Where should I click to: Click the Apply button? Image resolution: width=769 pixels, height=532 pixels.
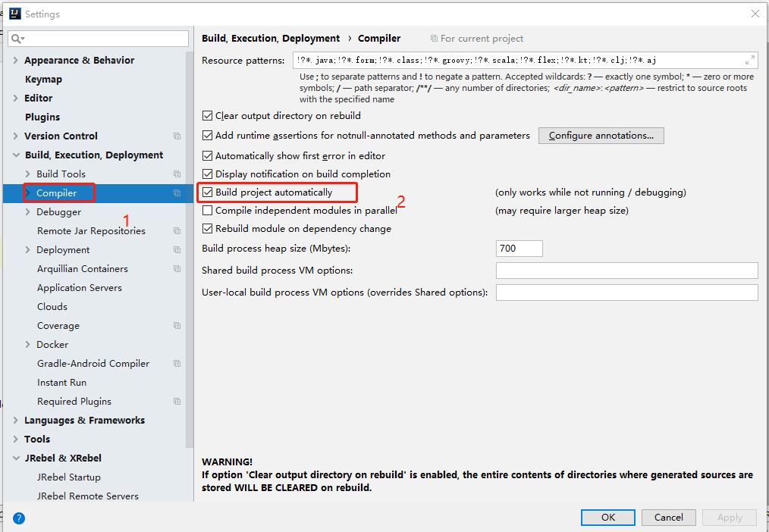point(730,518)
